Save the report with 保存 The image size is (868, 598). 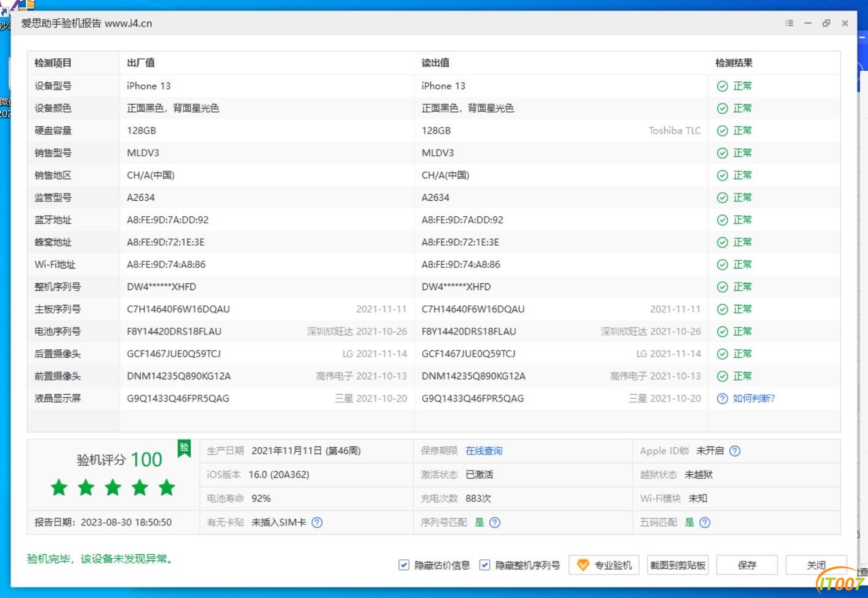[x=747, y=565]
